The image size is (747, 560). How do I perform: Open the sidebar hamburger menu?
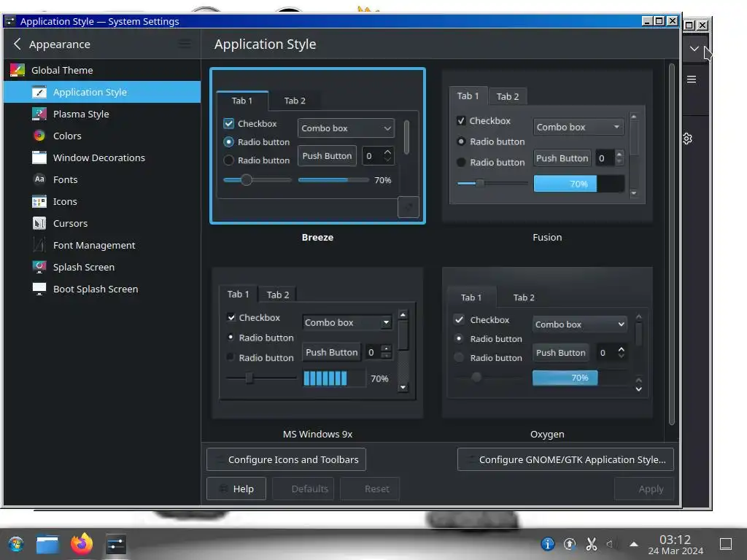coord(185,44)
